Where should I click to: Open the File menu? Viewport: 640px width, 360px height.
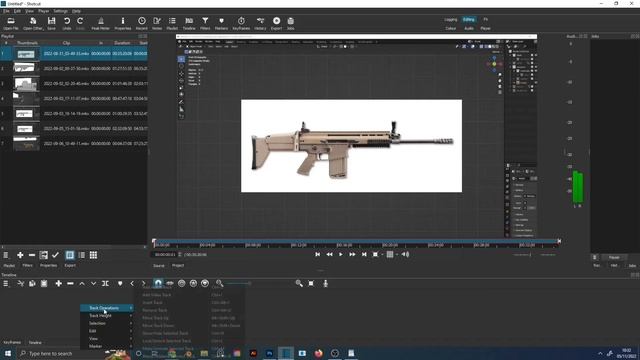pos(6,11)
